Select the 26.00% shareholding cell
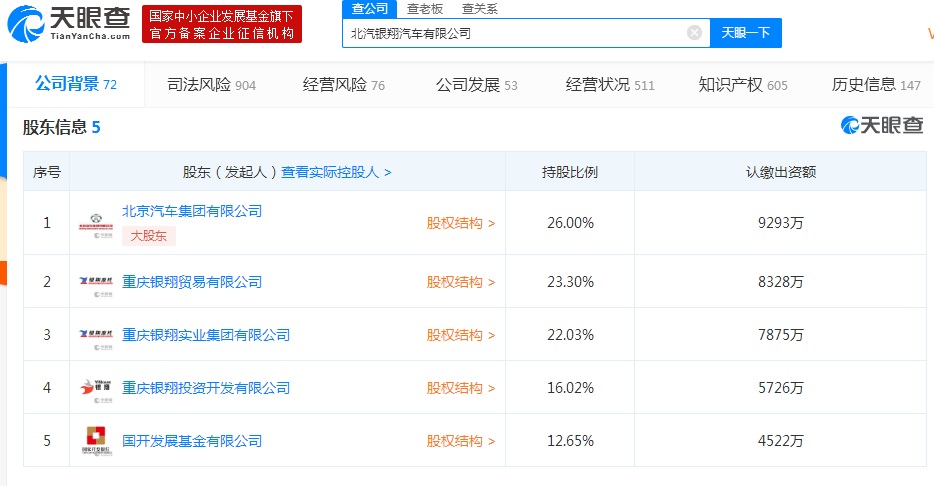Screen dimensions: 934x486 pos(570,223)
